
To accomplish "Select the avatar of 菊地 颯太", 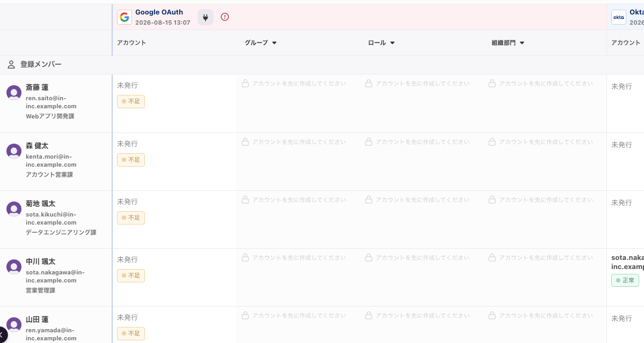I will [14, 209].
